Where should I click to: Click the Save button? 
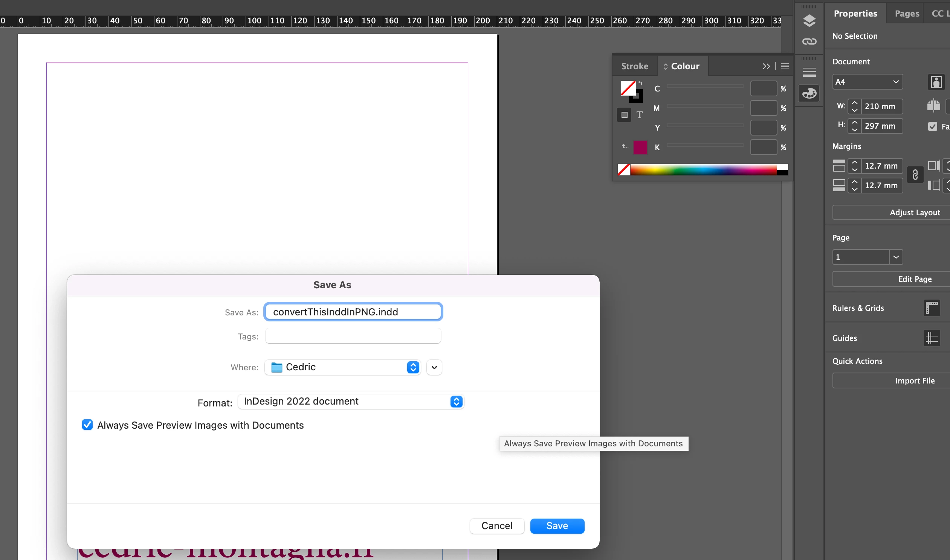557,526
